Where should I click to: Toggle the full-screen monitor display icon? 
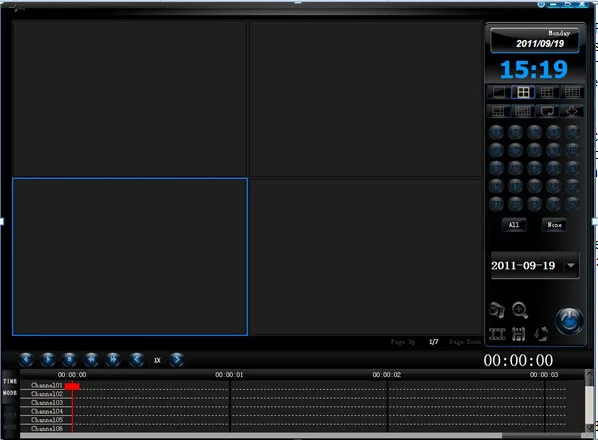coord(547,111)
